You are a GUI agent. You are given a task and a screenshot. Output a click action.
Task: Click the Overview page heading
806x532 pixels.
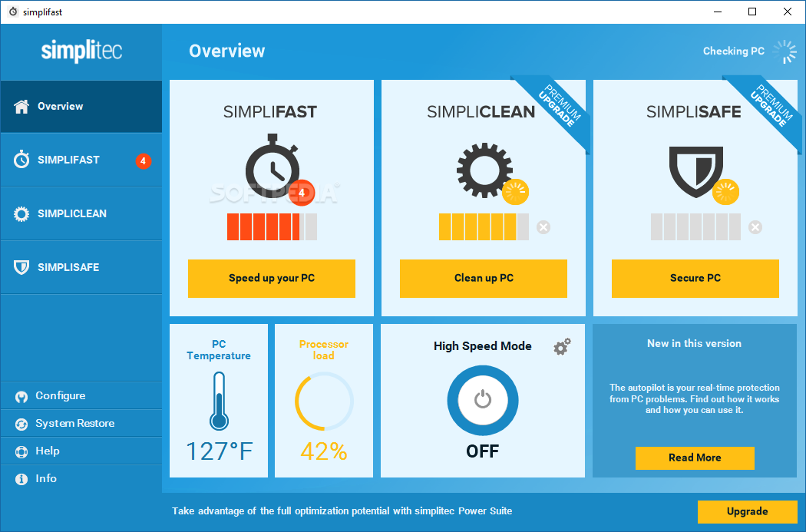pos(226,51)
